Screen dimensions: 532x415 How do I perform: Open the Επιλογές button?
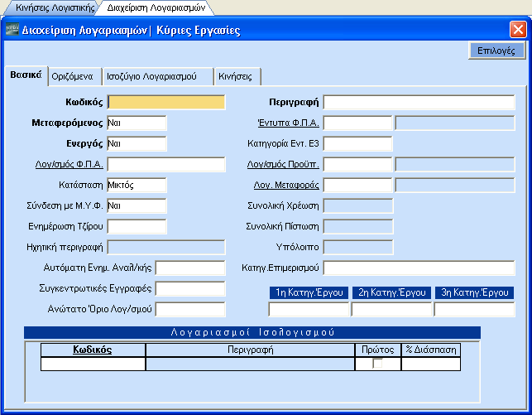496,51
